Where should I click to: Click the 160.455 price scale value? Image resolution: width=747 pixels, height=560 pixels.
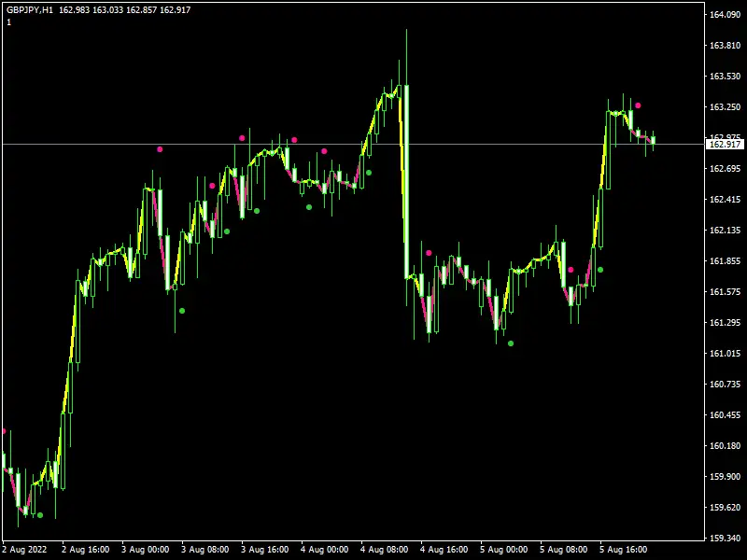point(726,415)
